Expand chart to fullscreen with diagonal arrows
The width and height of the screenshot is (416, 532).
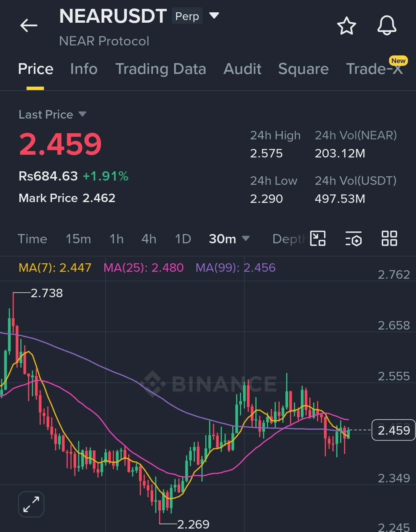tap(31, 504)
